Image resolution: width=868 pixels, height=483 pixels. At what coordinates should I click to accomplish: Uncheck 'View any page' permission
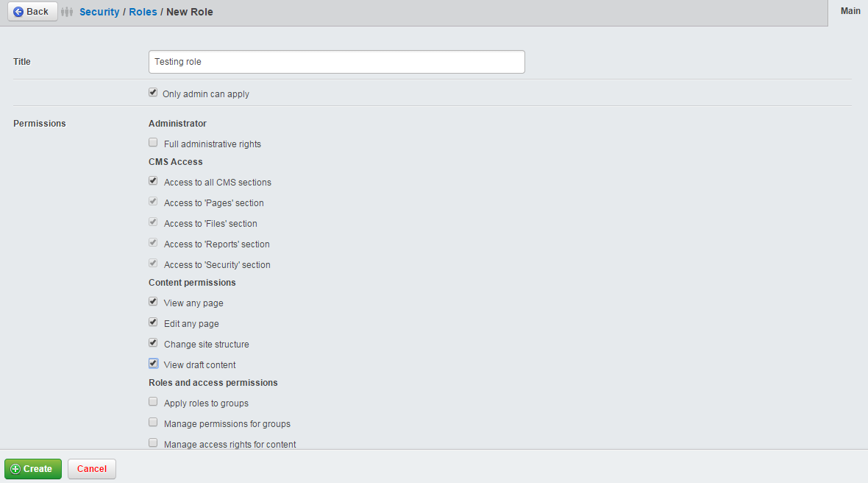[x=153, y=301]
